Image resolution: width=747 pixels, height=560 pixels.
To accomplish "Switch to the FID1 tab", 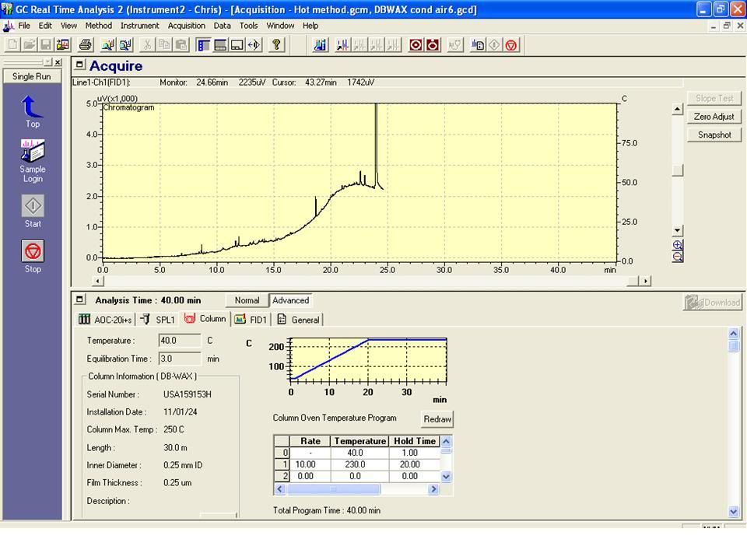I will click(x=251, y=319).
